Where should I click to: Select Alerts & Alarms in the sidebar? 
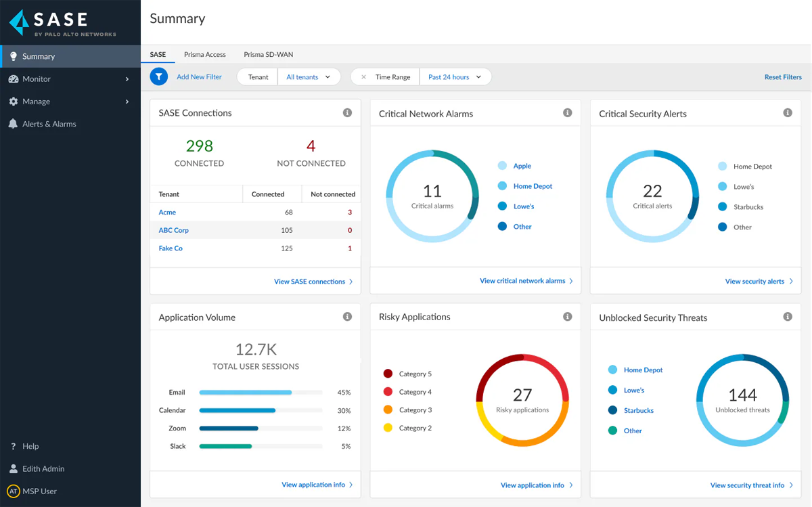coord(47,123)
